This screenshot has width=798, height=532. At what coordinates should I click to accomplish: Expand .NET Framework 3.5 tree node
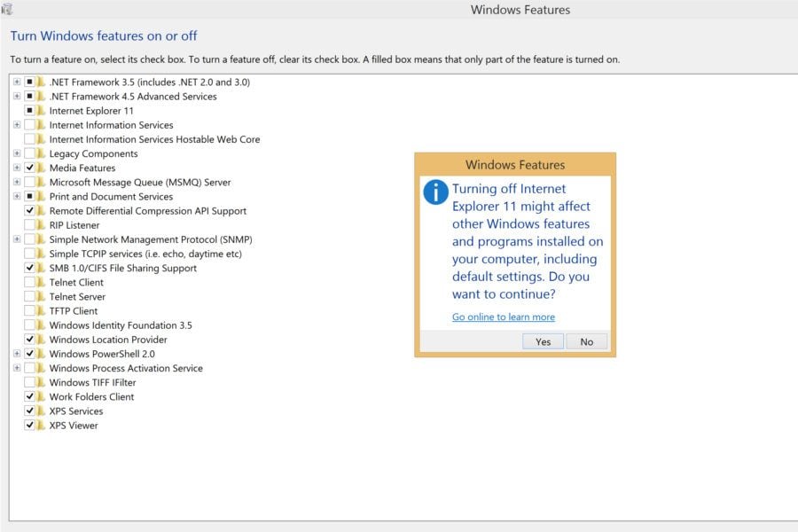[x=17, y=82]
